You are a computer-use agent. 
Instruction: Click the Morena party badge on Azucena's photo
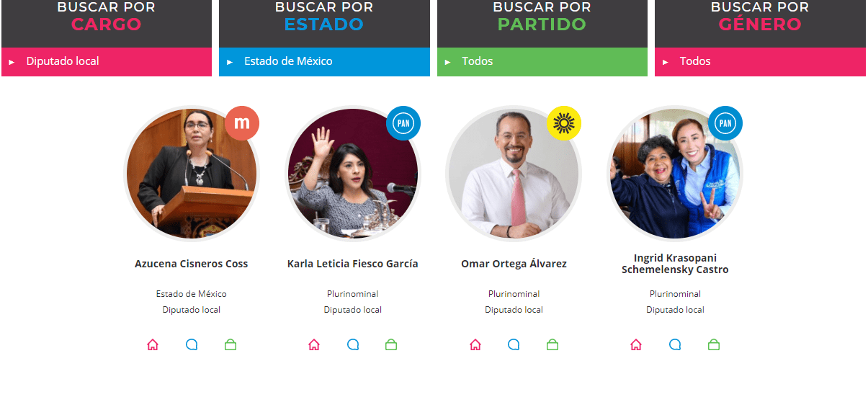(x=242, y=123)
